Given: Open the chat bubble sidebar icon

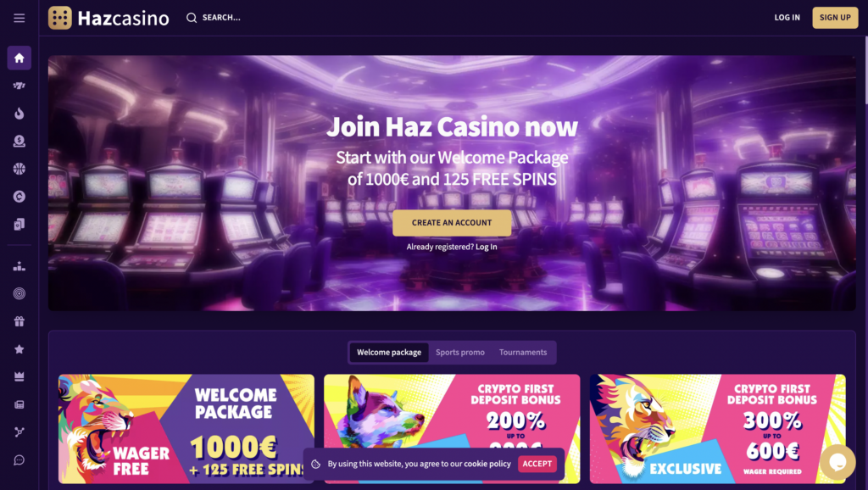Looking at the screenshot, I should (x=19, y=460).
